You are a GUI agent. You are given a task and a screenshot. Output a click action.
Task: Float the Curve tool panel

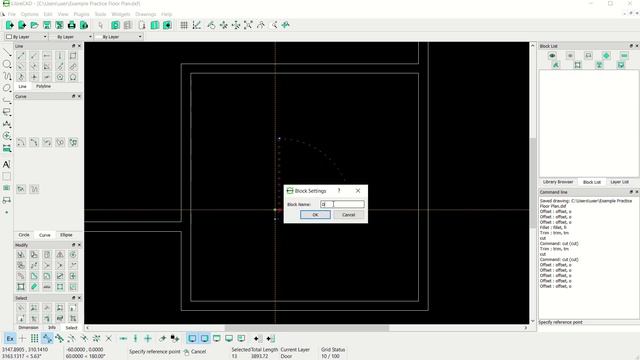[x=74, y=96]
